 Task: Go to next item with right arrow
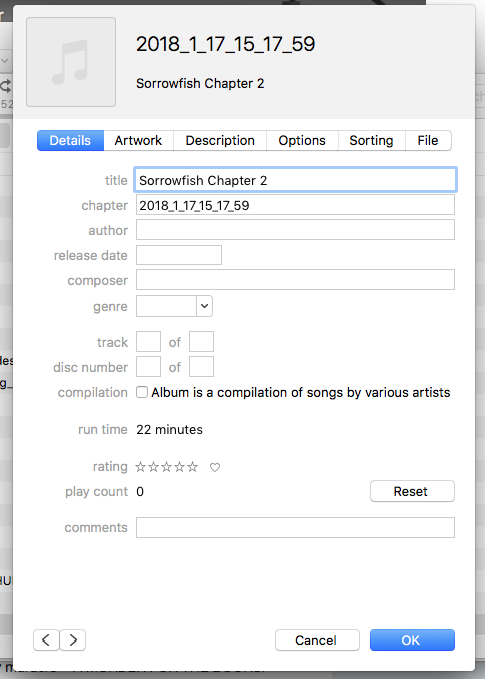(x=73, y=640)
